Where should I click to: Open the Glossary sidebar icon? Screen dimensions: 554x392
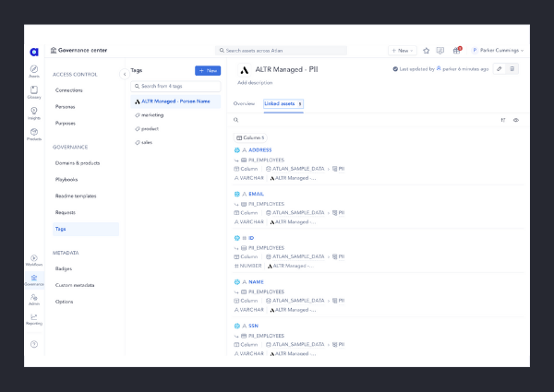pyautogui.click(x=34, y=91)
